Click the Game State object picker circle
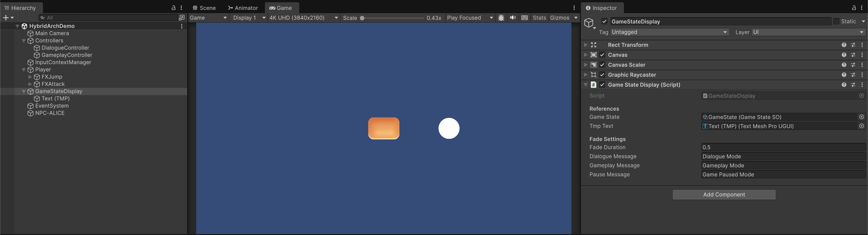The height and width of the screenshot is (235, 868). 862,117
